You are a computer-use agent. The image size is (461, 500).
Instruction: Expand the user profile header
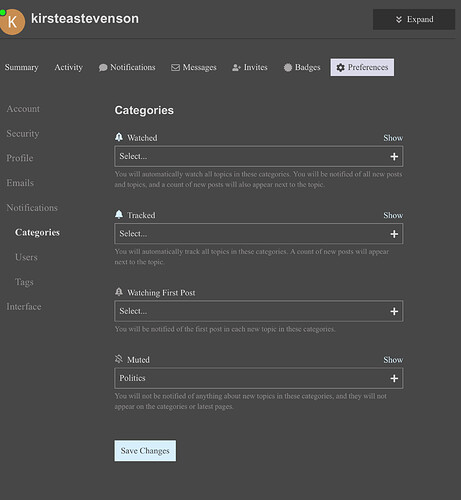pos(414,19)
